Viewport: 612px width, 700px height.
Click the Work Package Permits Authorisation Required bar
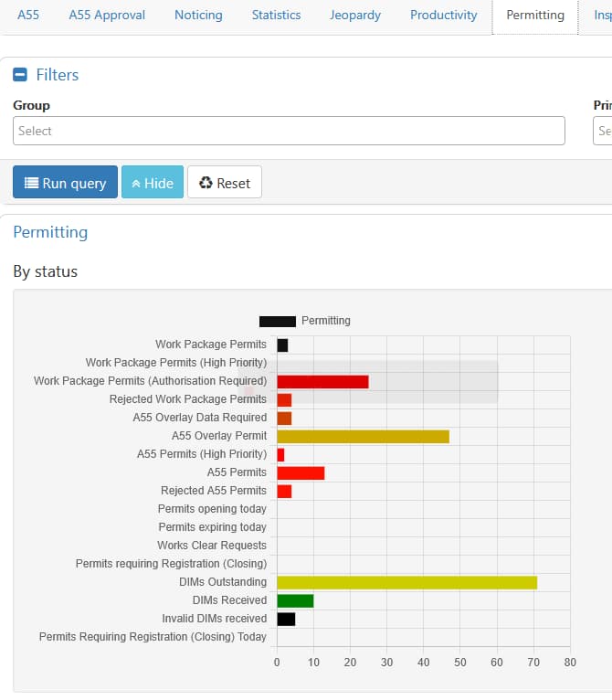click(x=322, y=381)
